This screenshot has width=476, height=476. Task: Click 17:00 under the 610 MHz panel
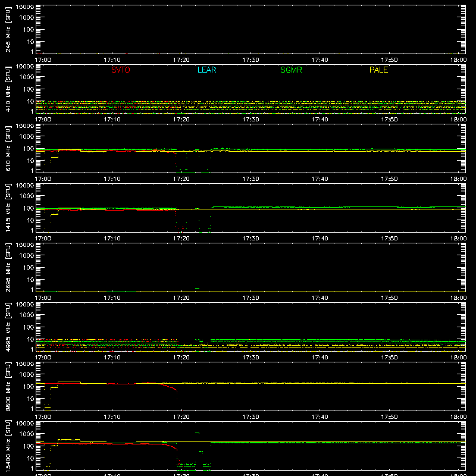pos(43,179)
